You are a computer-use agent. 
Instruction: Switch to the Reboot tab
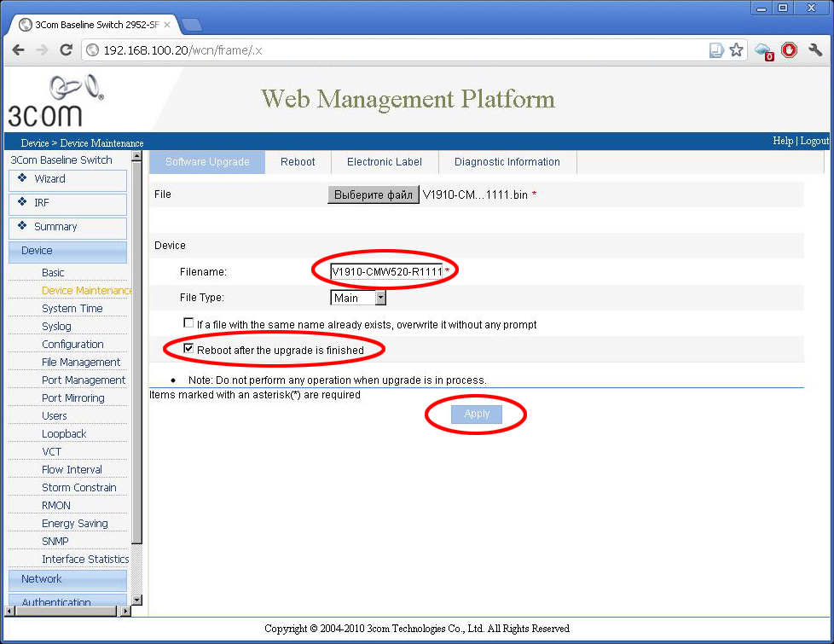pyautogui.click(x=298, y=162)
